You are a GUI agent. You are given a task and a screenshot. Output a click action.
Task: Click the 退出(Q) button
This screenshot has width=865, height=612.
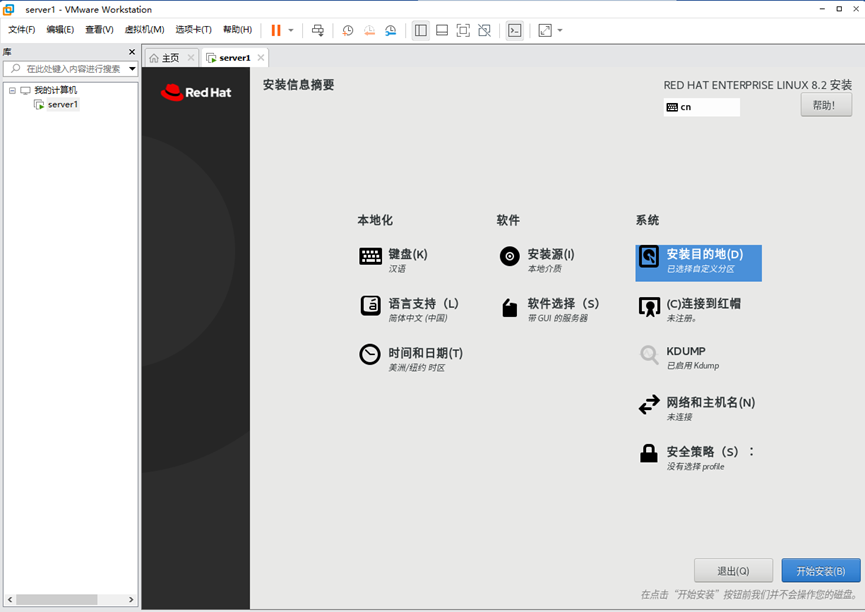tap(733, 571)
